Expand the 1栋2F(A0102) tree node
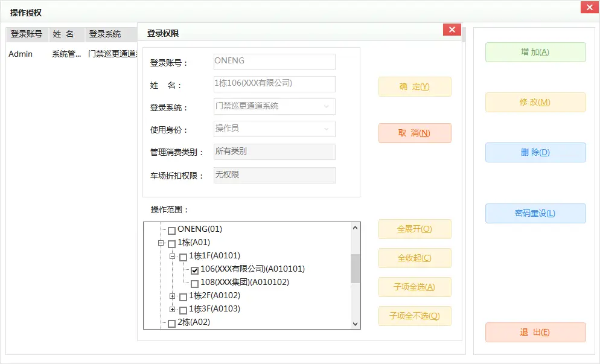 [173, 296]
